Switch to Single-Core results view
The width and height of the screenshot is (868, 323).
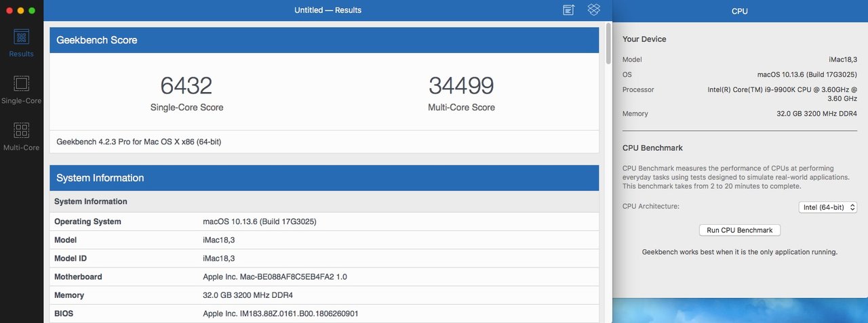[x=21, y=89]
